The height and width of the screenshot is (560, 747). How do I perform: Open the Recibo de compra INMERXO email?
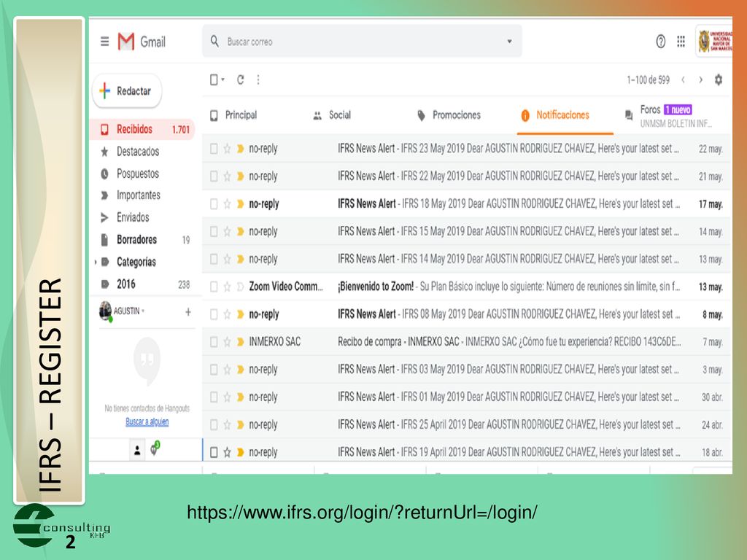click(466, 342)
